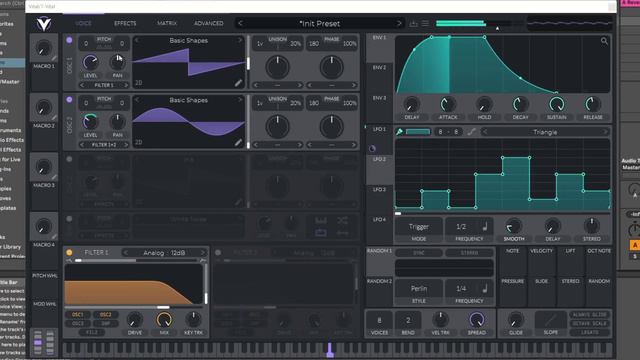Go to next preset arrow

[x=399, y=24]
